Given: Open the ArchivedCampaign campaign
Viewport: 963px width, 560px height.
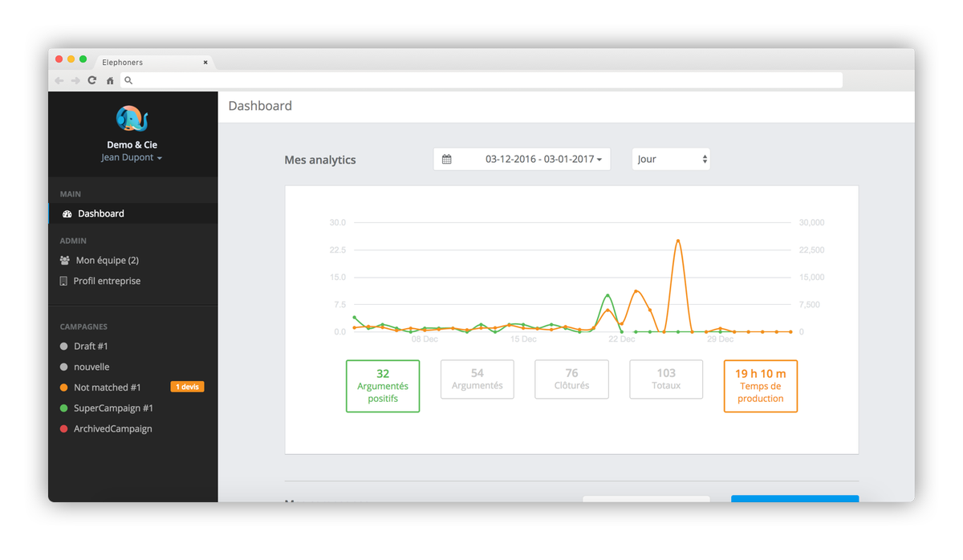Looking at the screenshot, I should click(x=112, y=429).
